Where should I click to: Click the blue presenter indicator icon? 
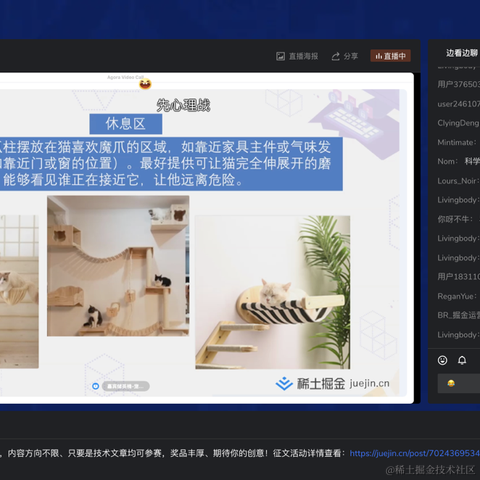pyautogui.click(x=95, y=386)
